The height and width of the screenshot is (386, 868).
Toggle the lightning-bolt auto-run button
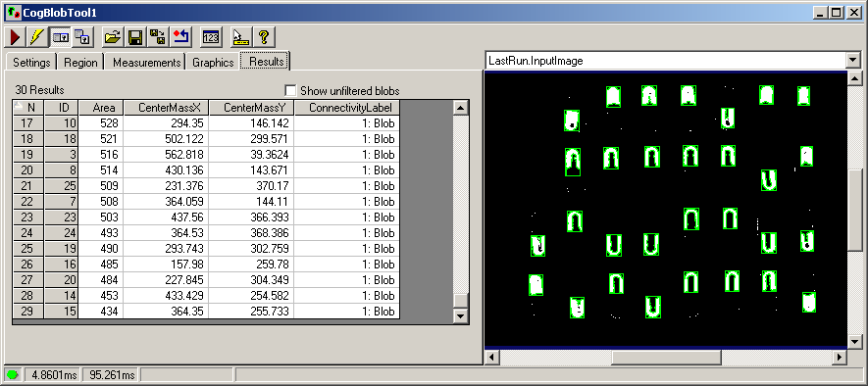[37, 37]
